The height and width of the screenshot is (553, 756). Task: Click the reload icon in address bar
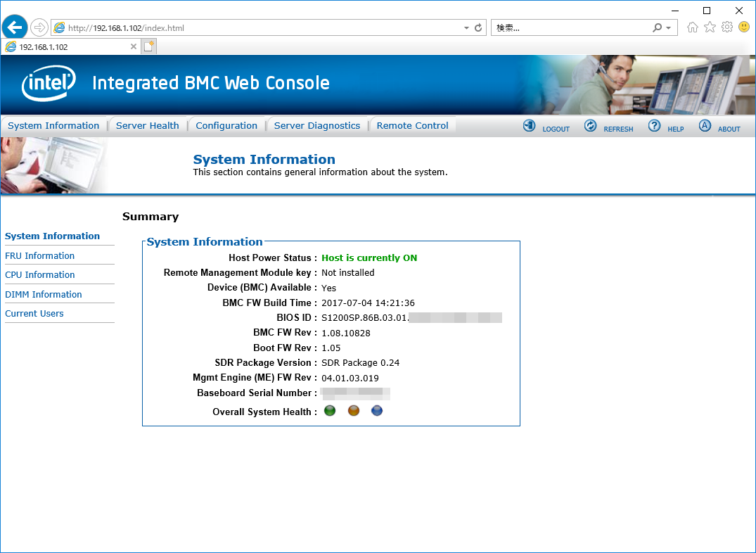pyautogui.click(x=478, y=28)
